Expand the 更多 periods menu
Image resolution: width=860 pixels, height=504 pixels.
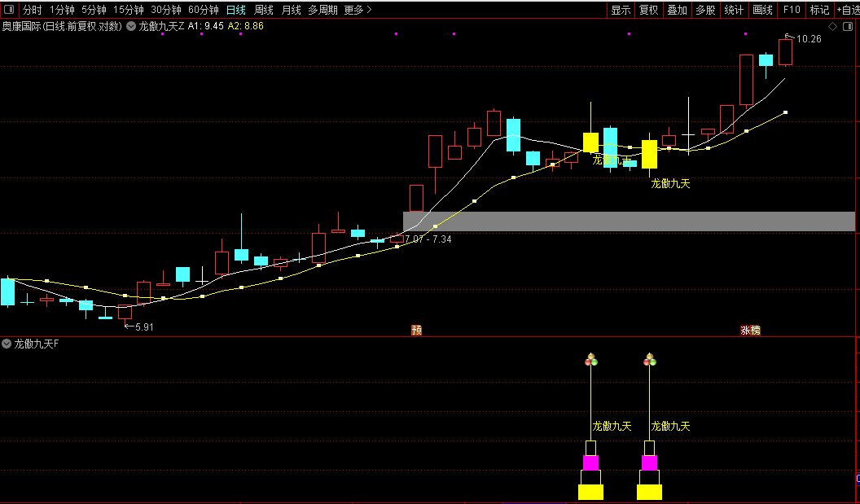point(358,10)
